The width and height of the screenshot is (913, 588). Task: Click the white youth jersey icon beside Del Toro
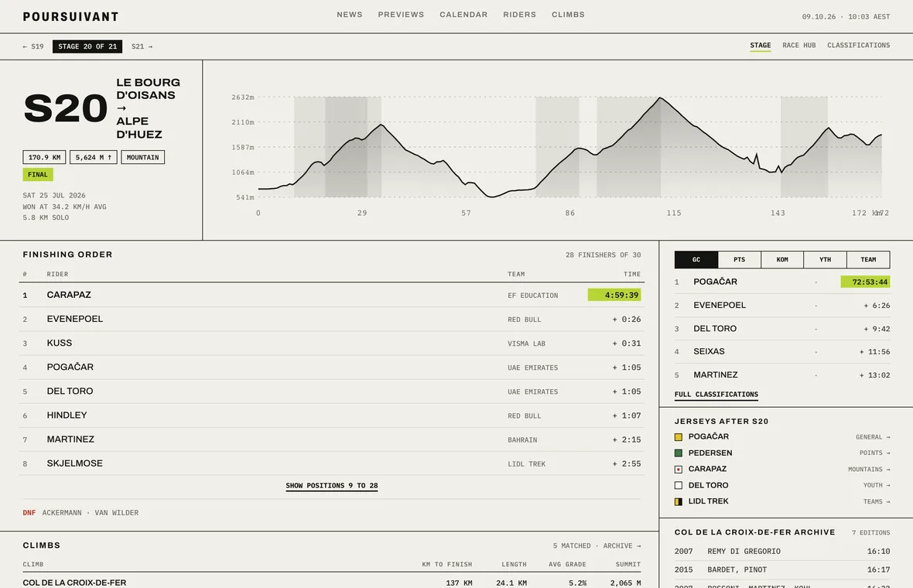point(679,485)
